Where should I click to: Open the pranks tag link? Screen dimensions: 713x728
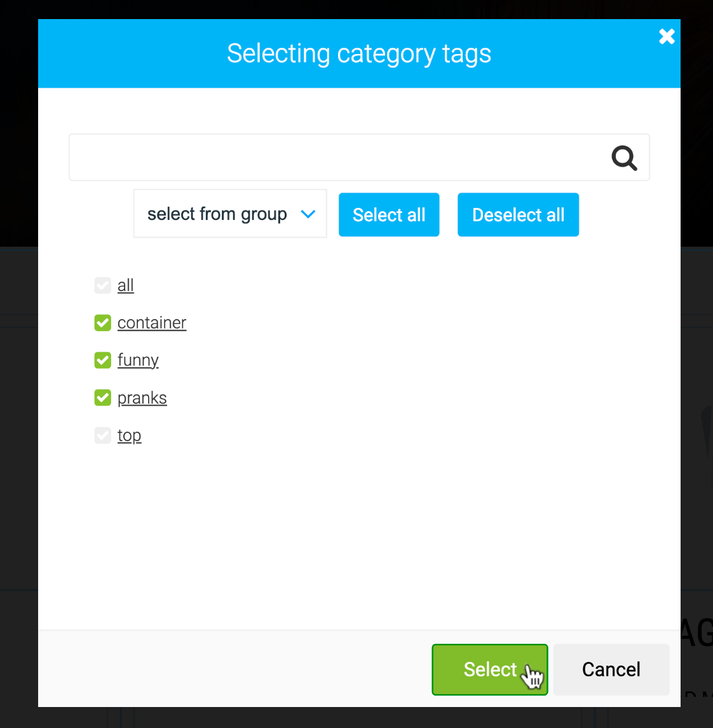pos(142,397)
